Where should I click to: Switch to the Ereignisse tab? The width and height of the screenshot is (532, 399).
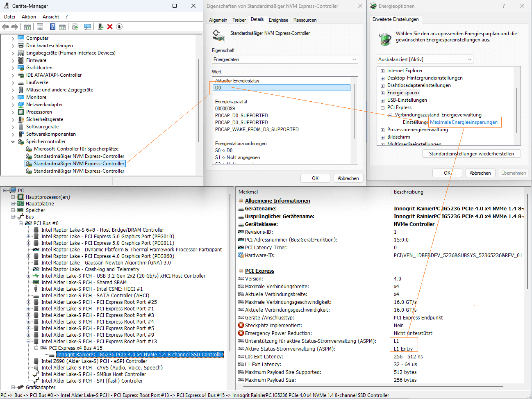[278, 20]
